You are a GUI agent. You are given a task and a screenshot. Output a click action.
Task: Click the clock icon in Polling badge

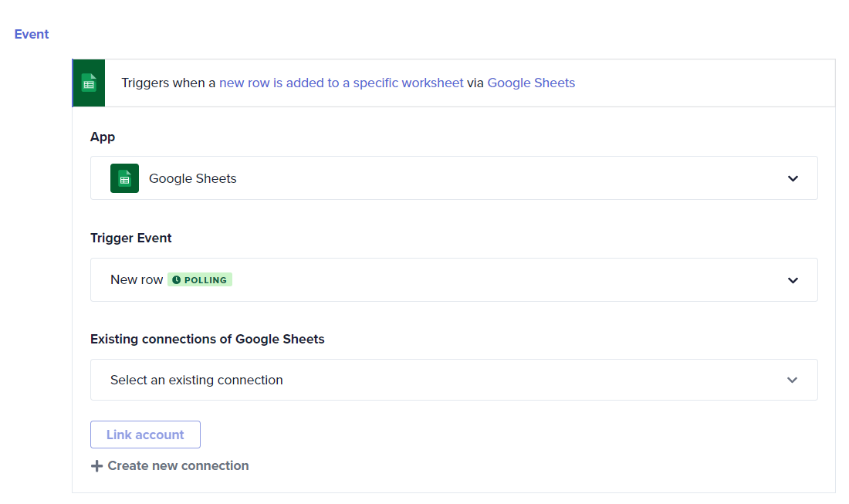click(177, 280)
